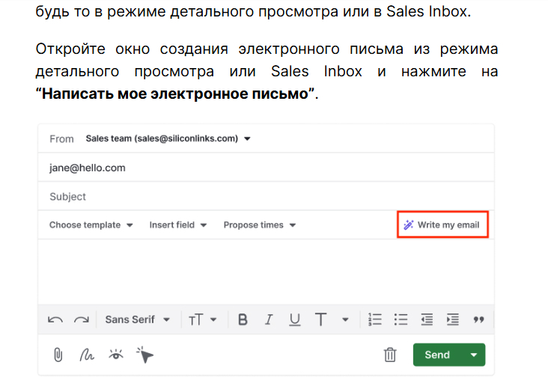Open the Insert field dropdown

178,225
